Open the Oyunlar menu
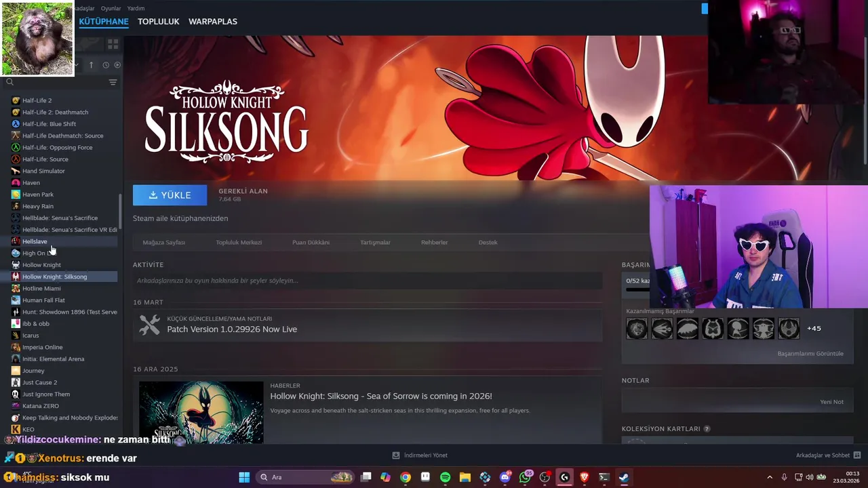The width and height of the screenshot is (868, 488). tap(111, 8)
